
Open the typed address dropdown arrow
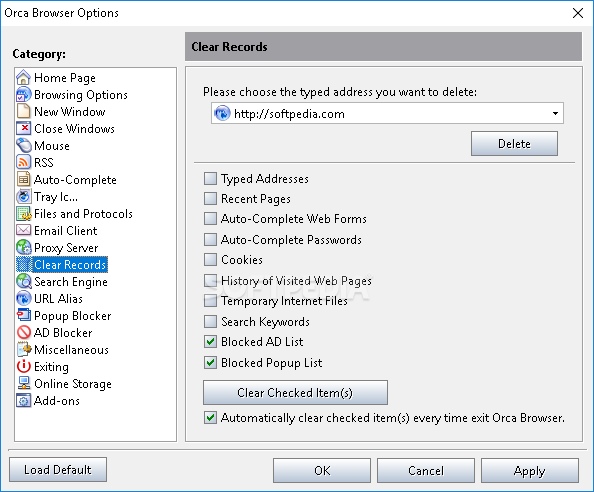(555, 113)
